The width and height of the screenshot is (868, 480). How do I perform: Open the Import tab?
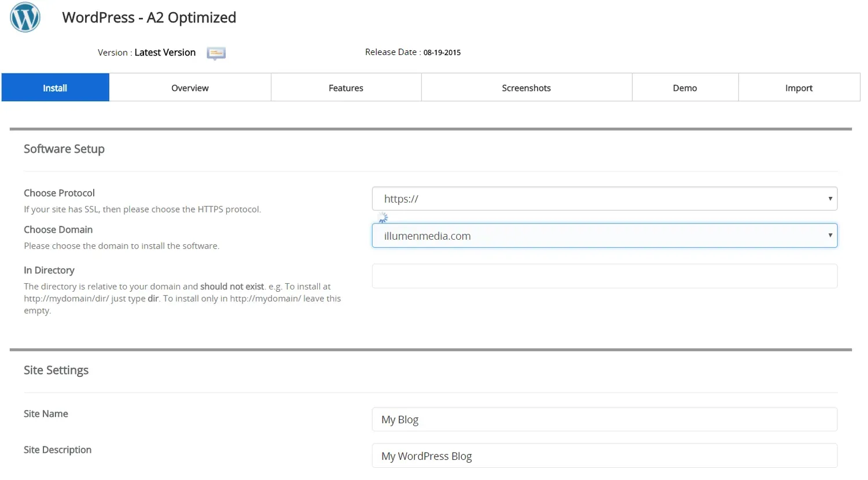tap(799, 87)
